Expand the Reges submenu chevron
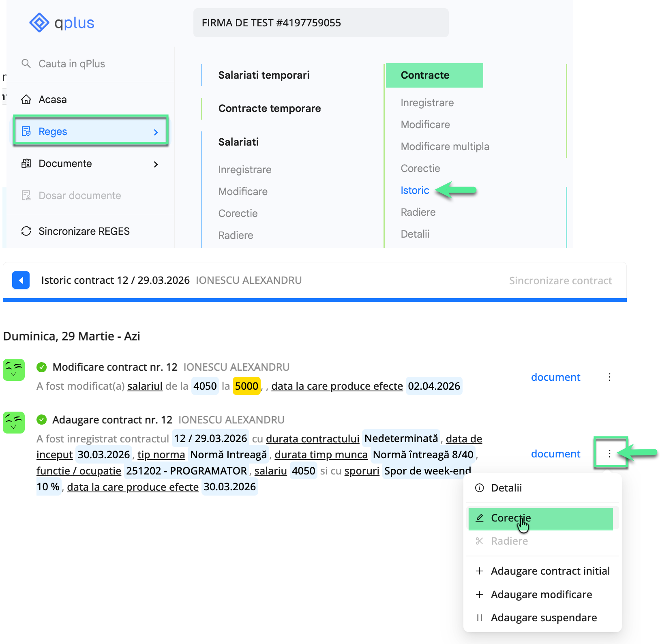Screen dimensions: 660x644 tap(156, 132)
